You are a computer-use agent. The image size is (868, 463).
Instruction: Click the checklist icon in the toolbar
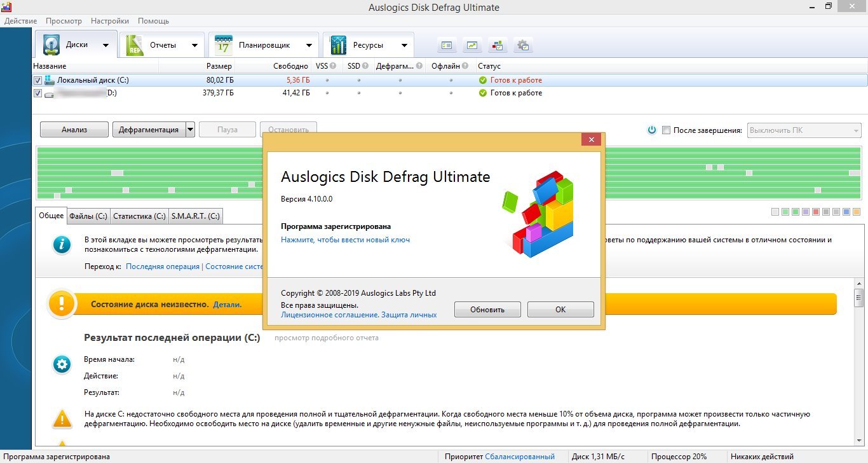click(447, 45)
